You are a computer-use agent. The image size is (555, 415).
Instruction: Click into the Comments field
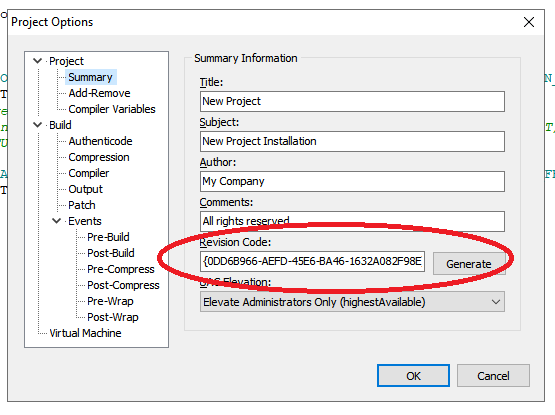(352, 221)
